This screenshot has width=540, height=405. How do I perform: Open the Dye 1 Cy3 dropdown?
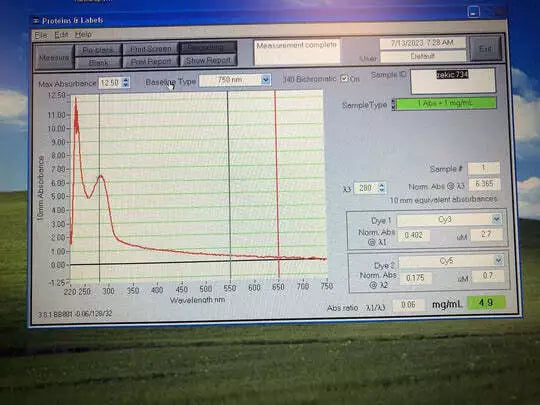click(496, 219)
